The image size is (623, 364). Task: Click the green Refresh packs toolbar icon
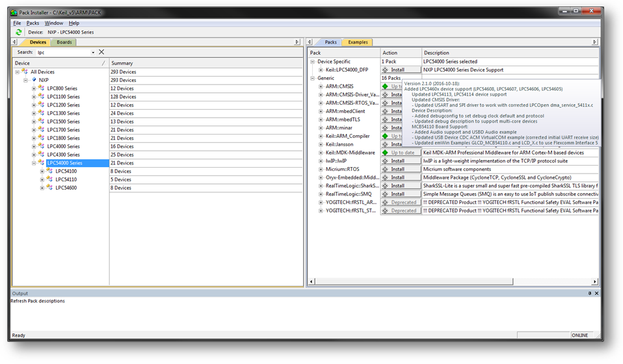click(18, 32)
